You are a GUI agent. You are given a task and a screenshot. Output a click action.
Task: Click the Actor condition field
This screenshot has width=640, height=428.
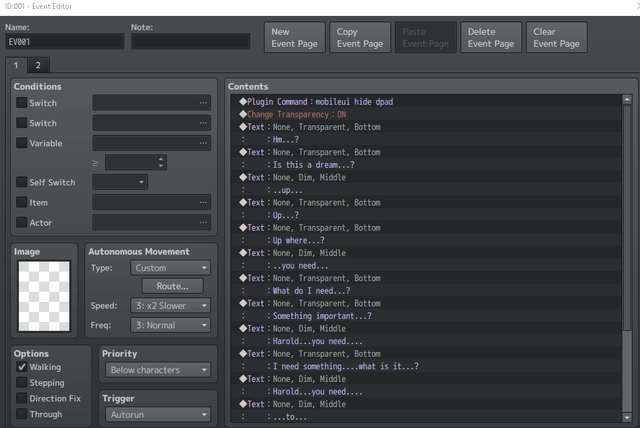pyautogui.click(x=151, y=222)
